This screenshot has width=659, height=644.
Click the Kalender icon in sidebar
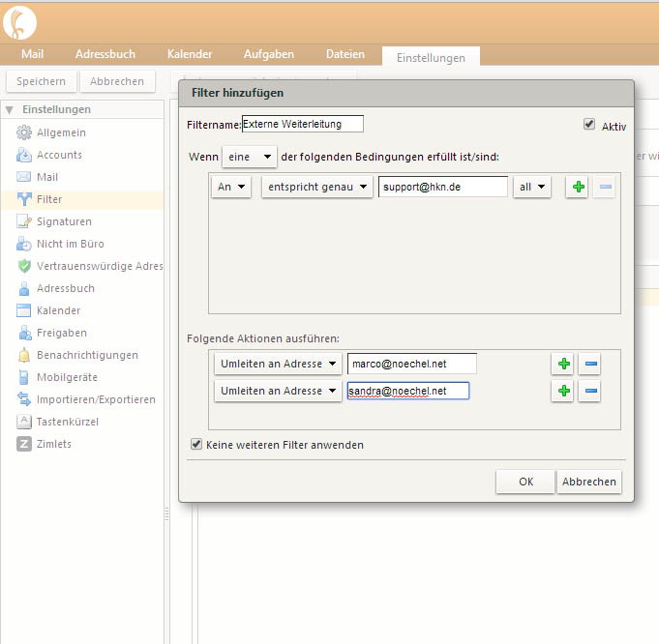pos(23,310)
